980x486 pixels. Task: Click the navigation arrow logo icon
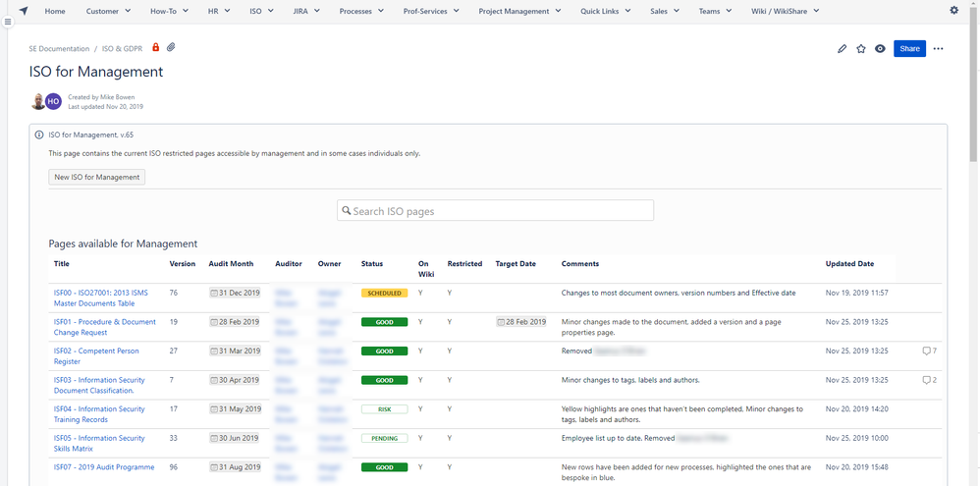point(24,11)
